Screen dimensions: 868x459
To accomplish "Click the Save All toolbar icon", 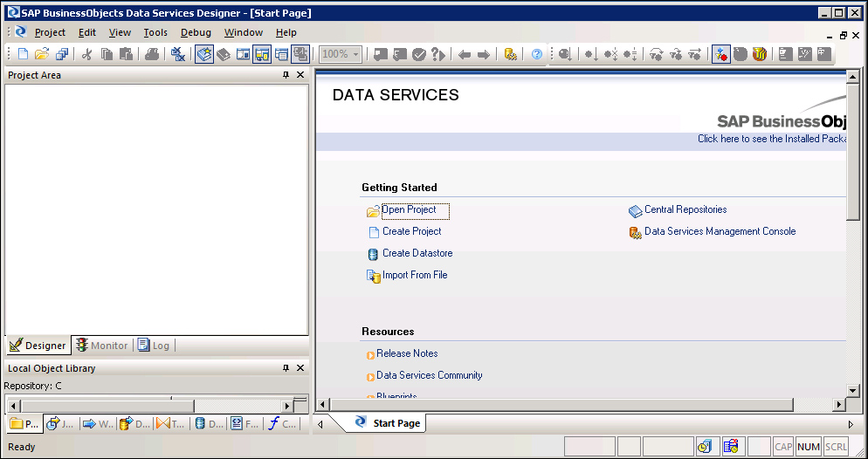I will [62, 54].
